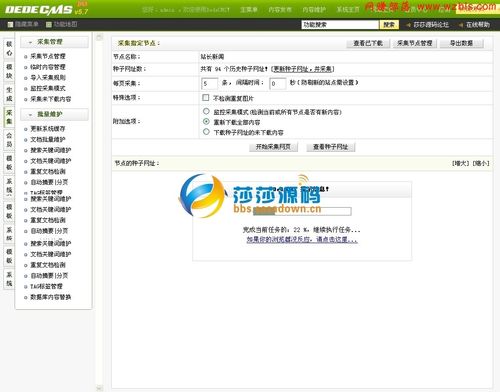The width and height of the screenshot is (500, 392).
Task: Click the 查看种子网址 button
Action: click(x=331, y=147)
